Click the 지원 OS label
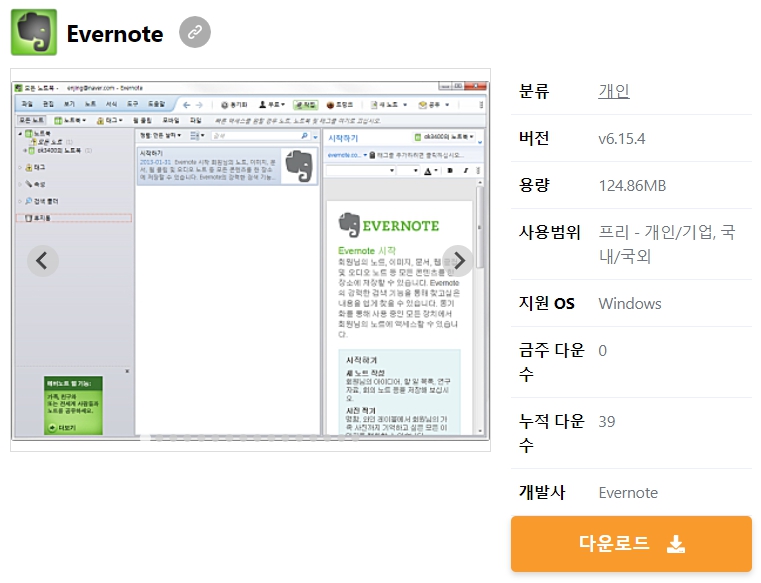Image resolution: width=761 pixels, height=583 pixels. tap(546, 303)
